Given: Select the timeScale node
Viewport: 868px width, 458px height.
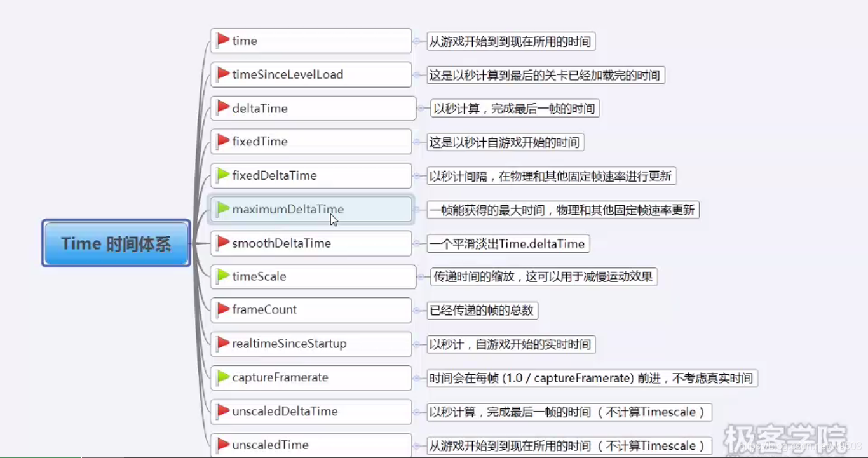Looking at the screenshot, I should point(313,276).
